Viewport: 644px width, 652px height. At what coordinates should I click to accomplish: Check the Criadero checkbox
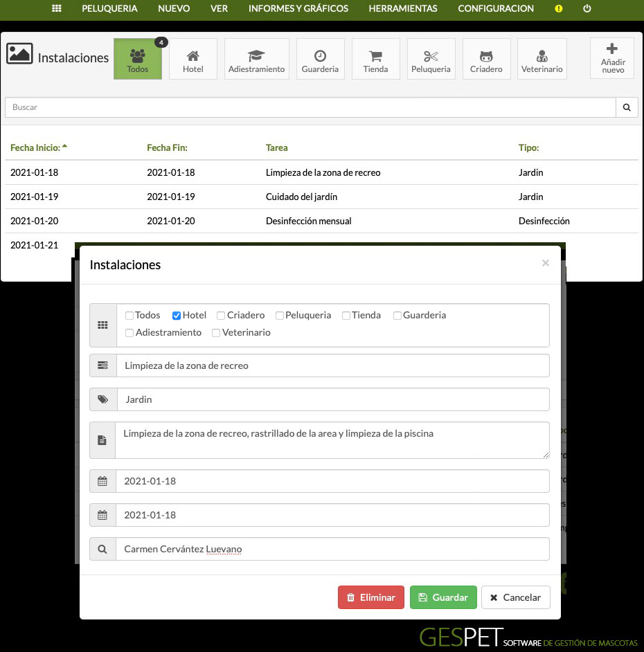pos(221,316)
